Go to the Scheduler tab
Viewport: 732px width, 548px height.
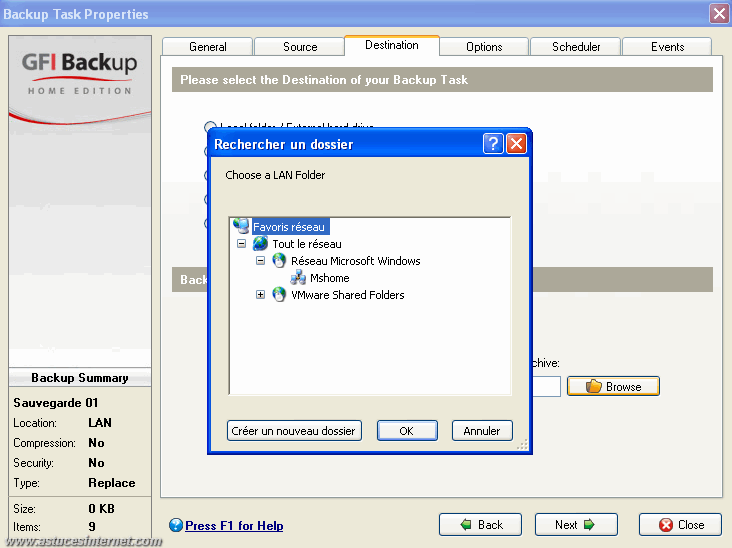click(x=576, y=47)
